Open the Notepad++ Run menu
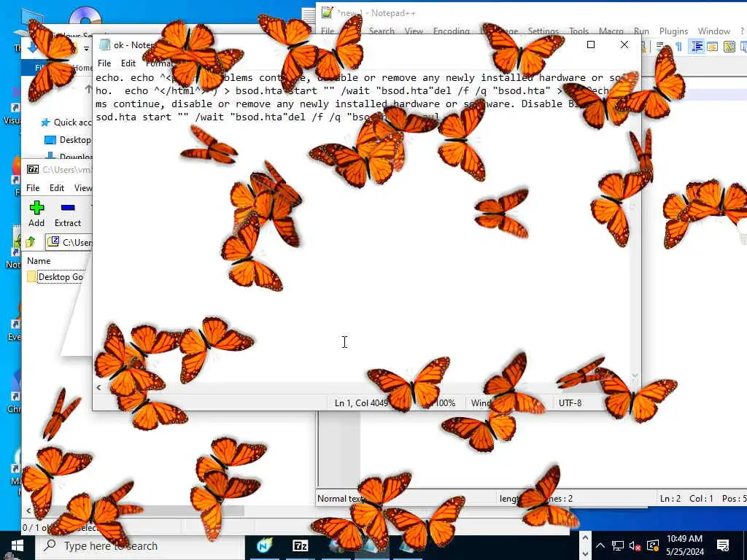 641,31
